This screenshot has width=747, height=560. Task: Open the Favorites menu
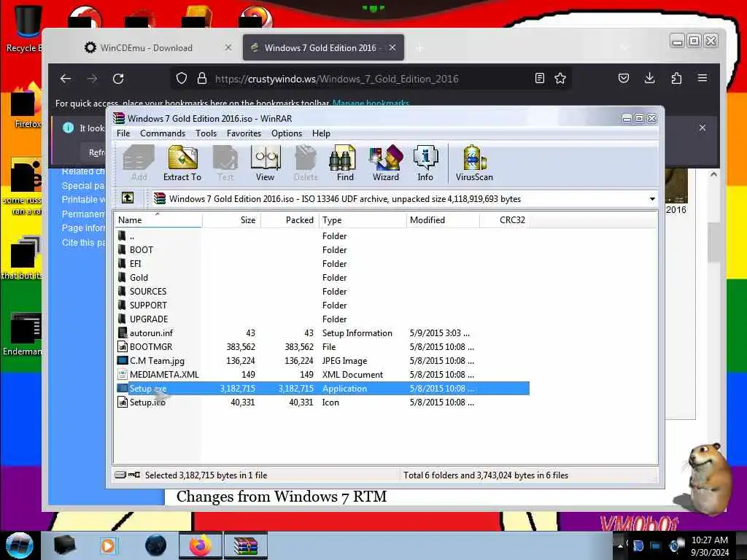click(x=244, y=133)
